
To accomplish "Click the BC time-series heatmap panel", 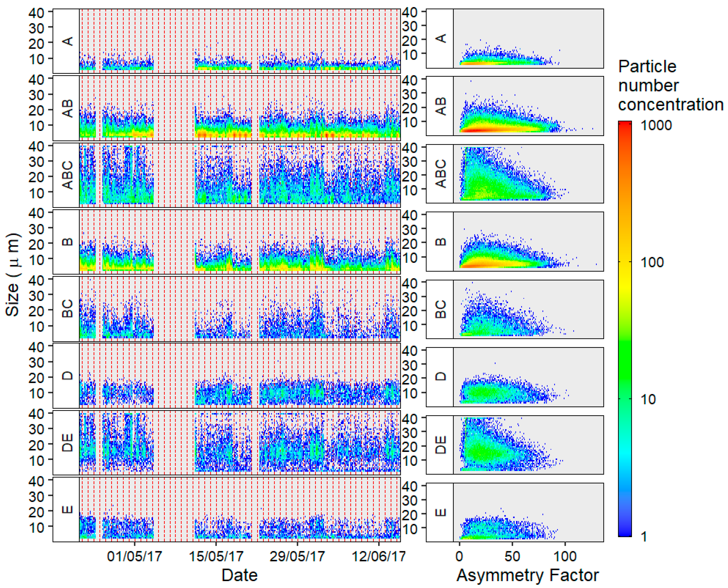I will click(240, 309).
